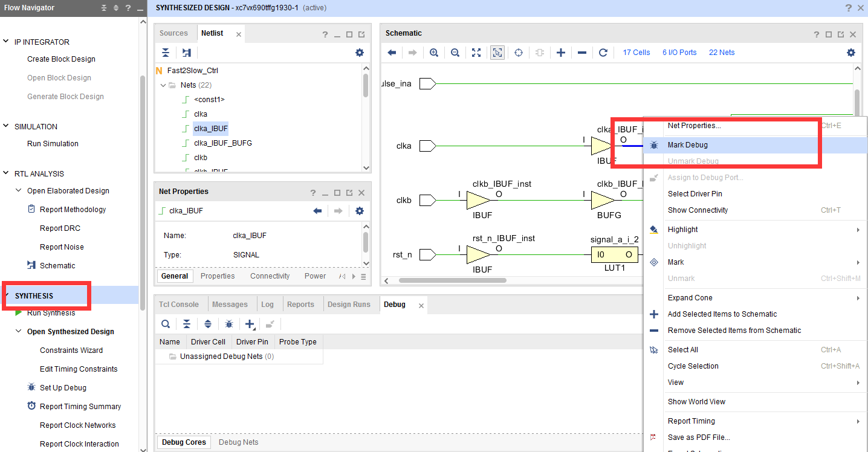Select Unassigned Debug Nets folder row
The image size is (868, 452).
(238, 357)
